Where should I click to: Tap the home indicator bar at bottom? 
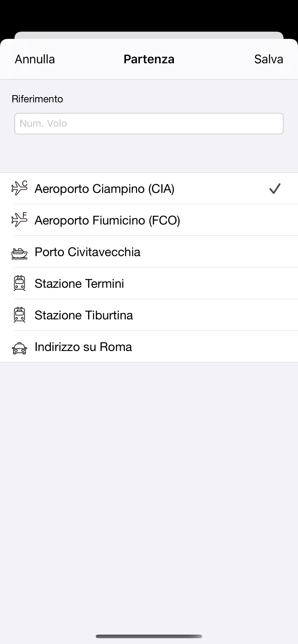(x=149, y=636)
